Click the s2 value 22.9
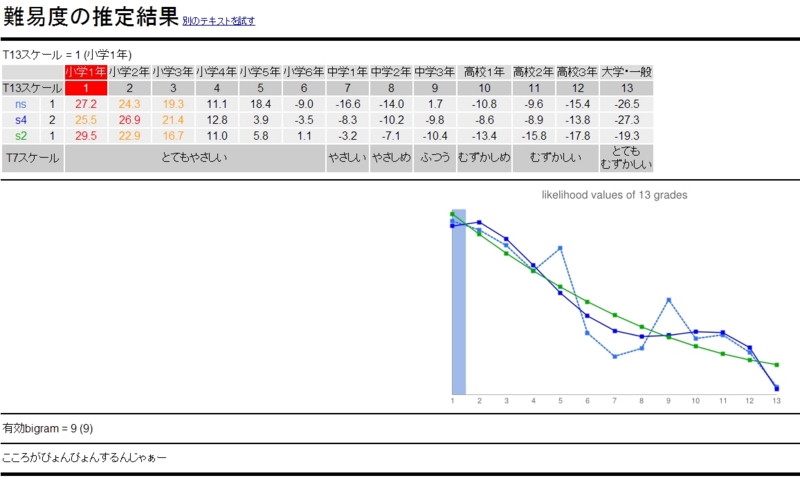The image size is (800, 478). click(129, 136)
